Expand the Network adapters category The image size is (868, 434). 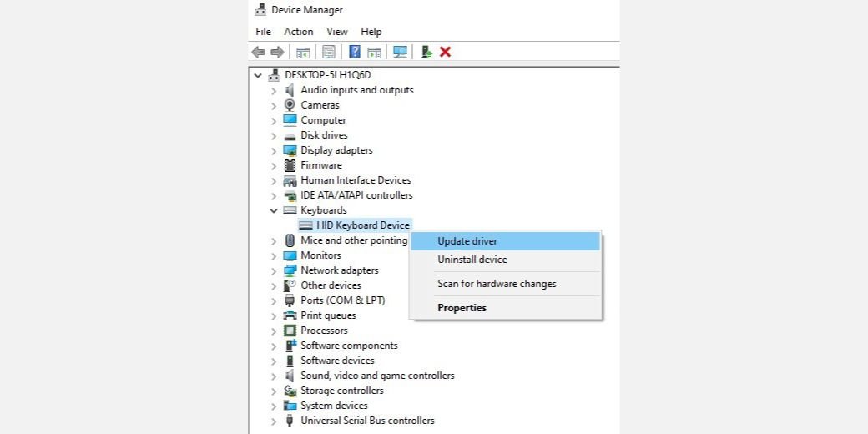click(x=274, y=270)
